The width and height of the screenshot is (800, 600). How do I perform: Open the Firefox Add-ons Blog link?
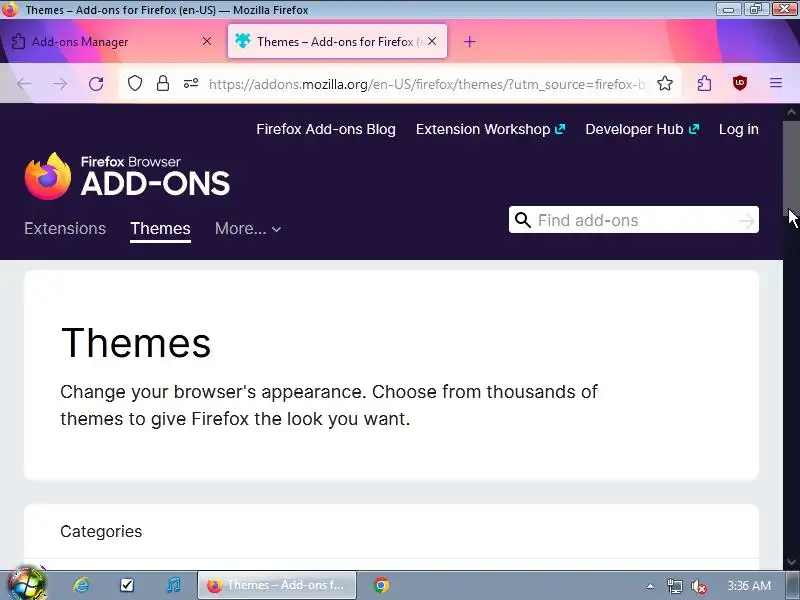tap(326, 129)
